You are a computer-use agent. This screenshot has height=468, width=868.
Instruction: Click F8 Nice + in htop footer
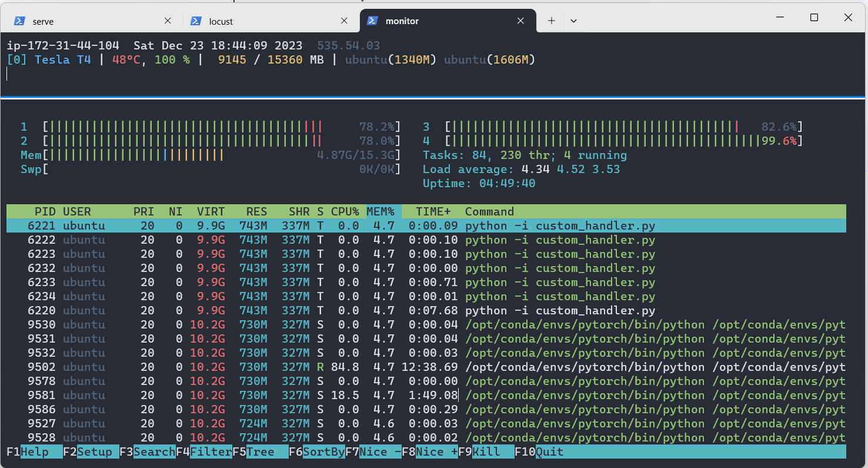point(430,452)
